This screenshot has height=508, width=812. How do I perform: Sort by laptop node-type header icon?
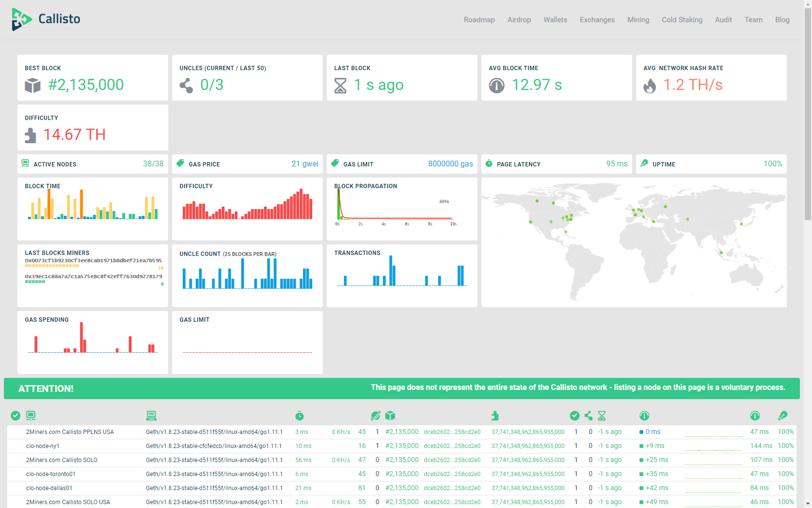coord(151,416)
